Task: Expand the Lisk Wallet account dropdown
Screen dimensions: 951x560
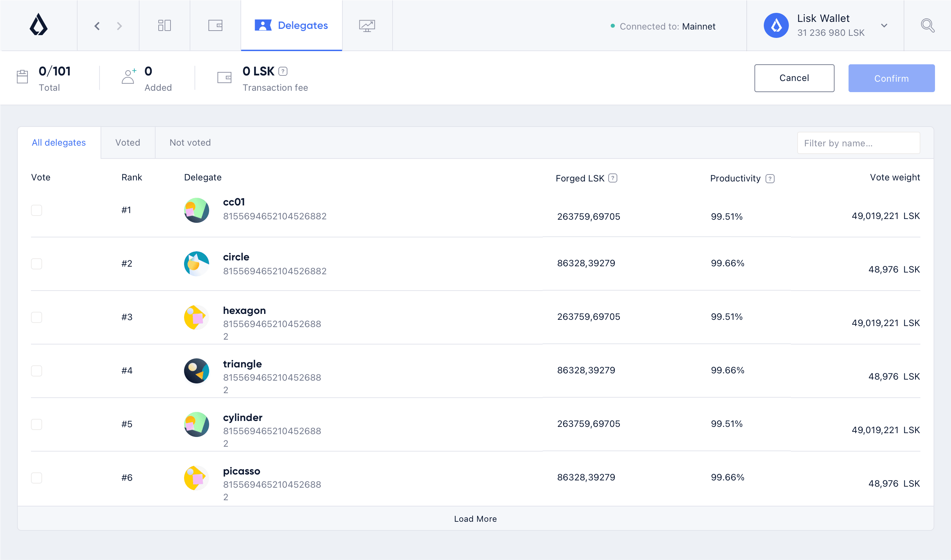Action: (884, 25)
